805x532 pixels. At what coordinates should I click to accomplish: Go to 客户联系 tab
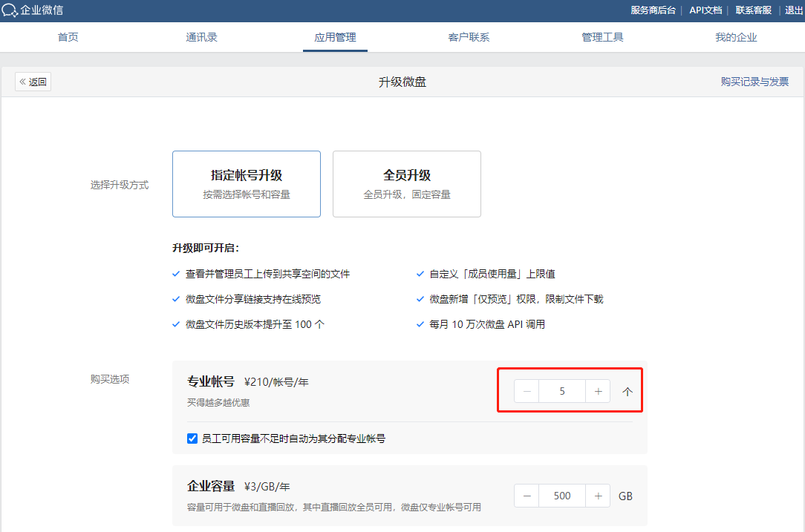tap(469, 37)
